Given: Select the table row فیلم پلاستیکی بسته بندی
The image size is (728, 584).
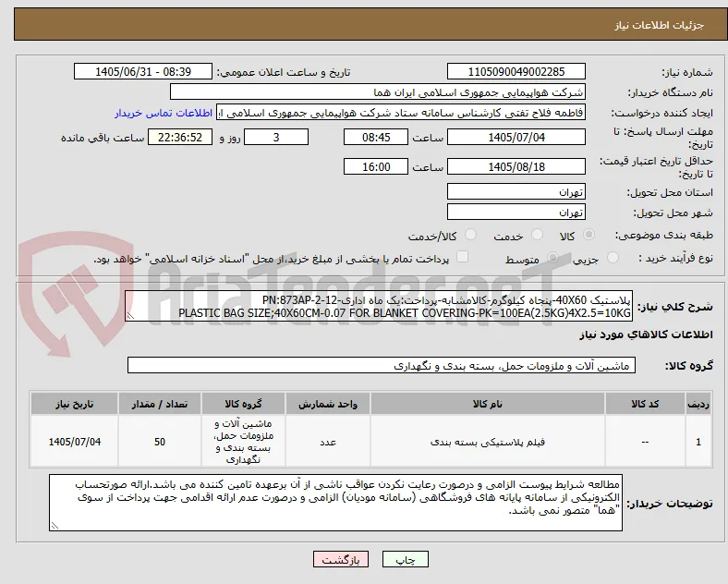Looking at the screenshot, I should coord(370,442).
